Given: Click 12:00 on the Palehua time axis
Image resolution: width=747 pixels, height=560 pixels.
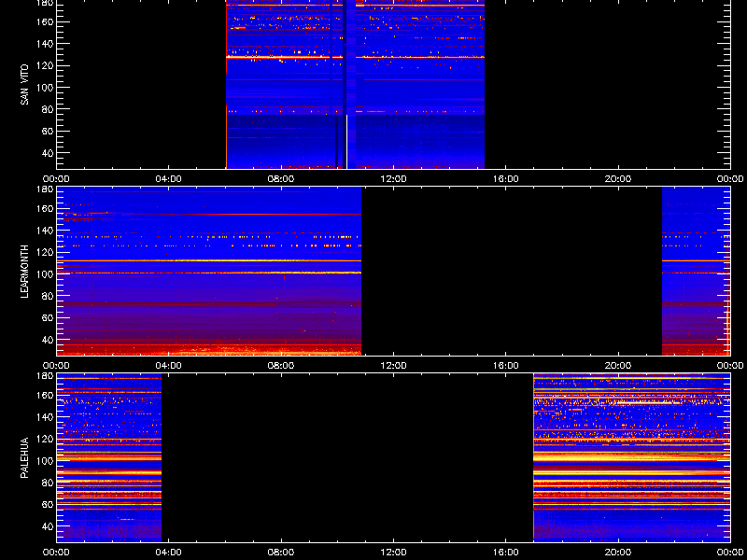Looking at the screenshot, I should coord(393,553).
